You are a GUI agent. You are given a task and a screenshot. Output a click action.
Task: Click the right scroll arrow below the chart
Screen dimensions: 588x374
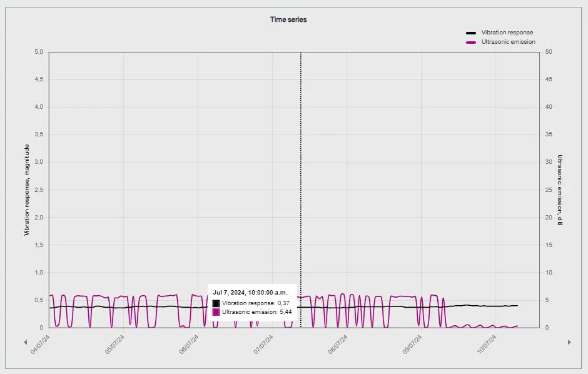click(569, 342)
